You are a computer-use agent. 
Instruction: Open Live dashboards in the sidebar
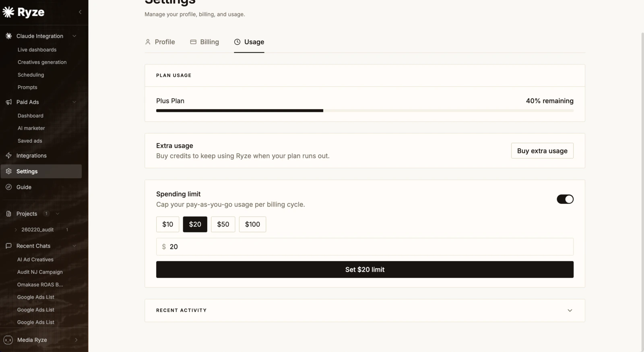tap(37, 50)
